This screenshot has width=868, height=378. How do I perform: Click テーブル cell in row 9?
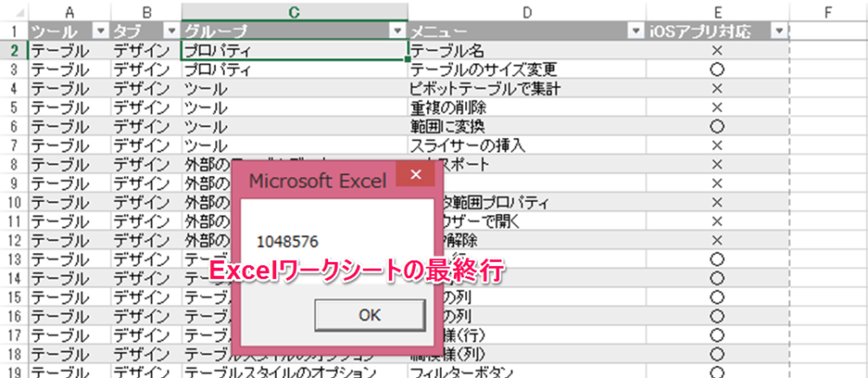(x=69, y=183)
